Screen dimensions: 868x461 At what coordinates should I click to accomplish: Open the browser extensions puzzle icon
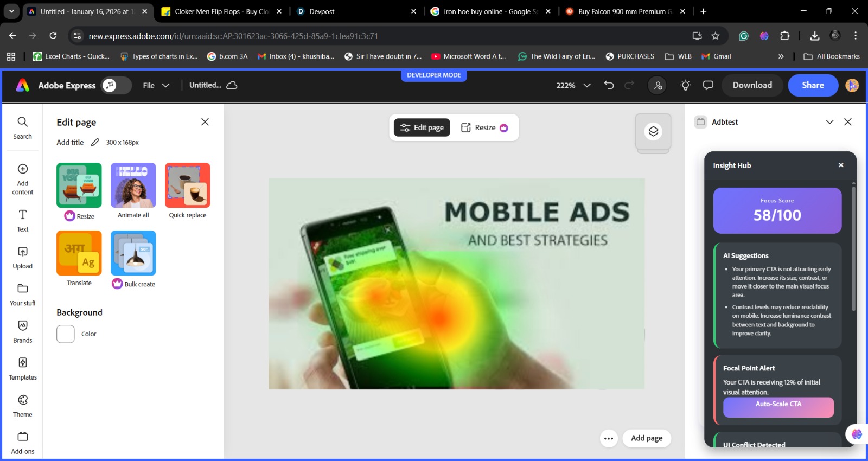coord(784,36)
